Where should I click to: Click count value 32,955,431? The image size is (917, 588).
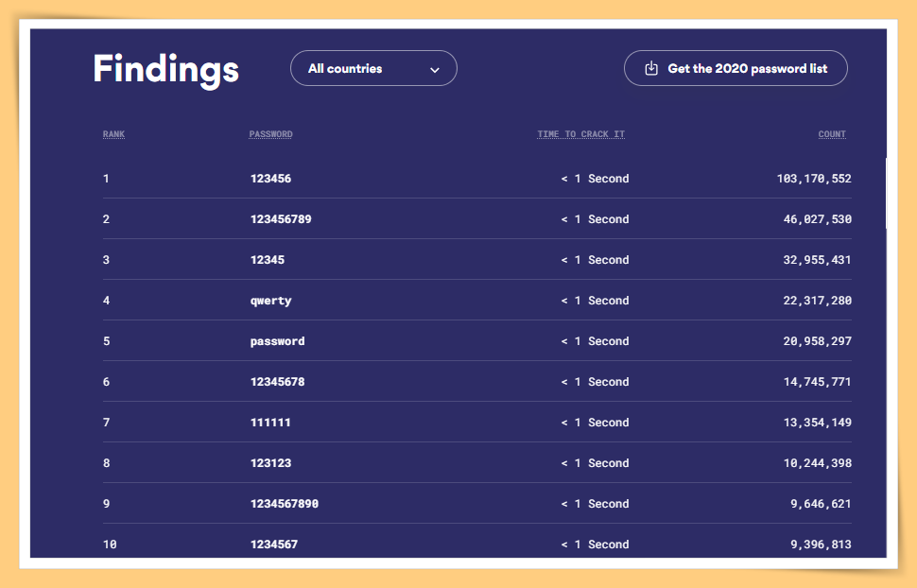[817, 260]
